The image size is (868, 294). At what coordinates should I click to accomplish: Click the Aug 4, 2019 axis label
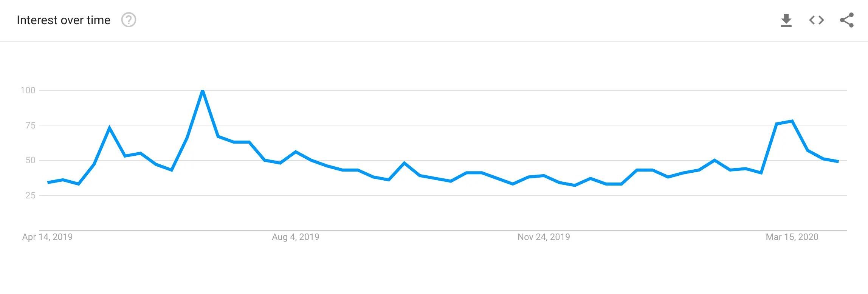click(x=295, y=237)
